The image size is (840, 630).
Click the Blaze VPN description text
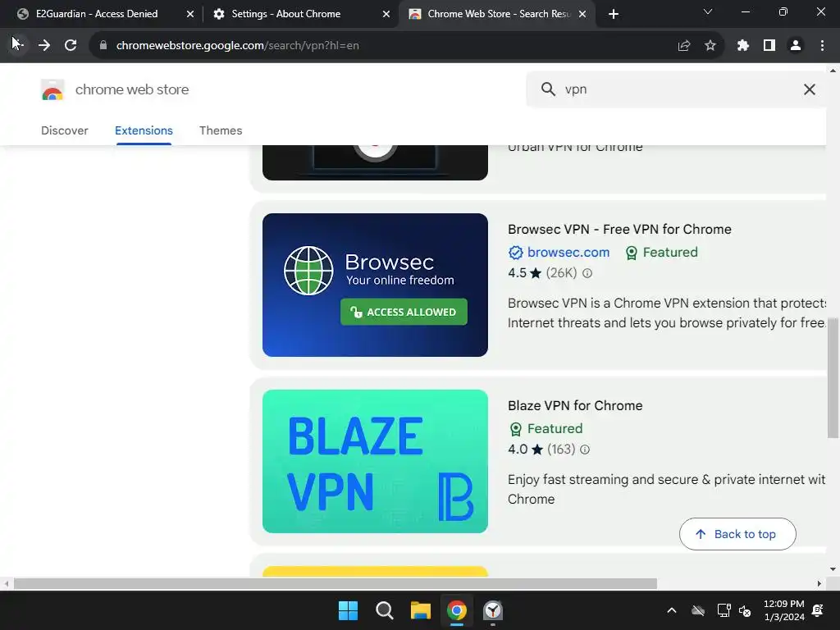(667, 489)
